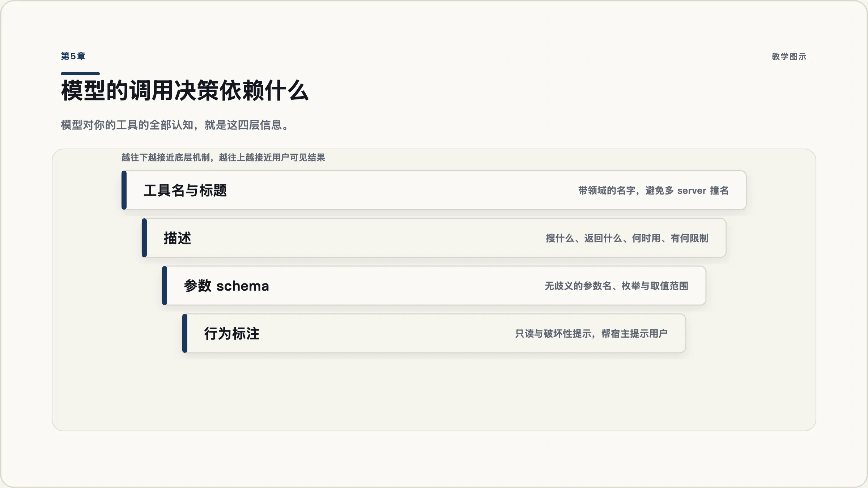Select the 参数 schema heading
The height and width of the screenshot is (488, 868).
pyautogui.click(x=226, y=286)
